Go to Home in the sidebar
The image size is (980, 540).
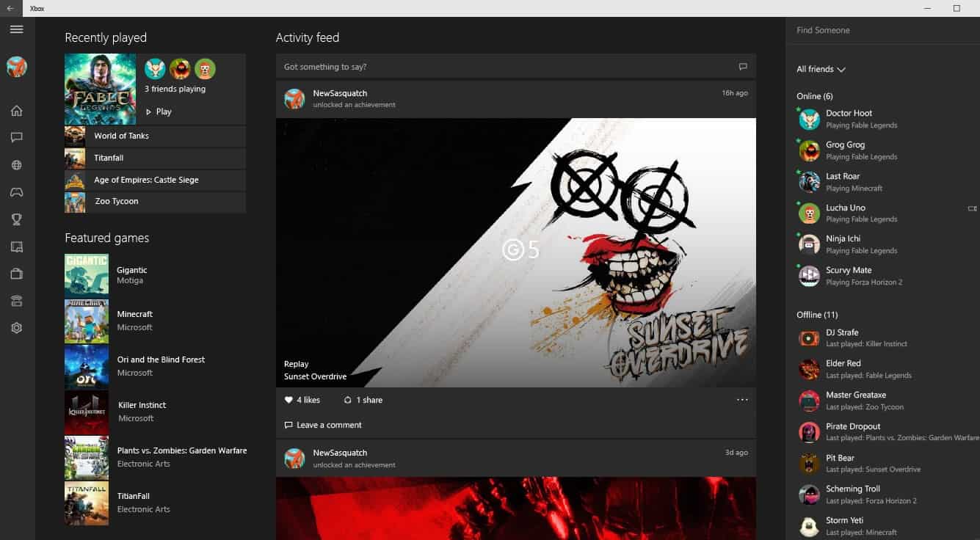coord(16,111)
